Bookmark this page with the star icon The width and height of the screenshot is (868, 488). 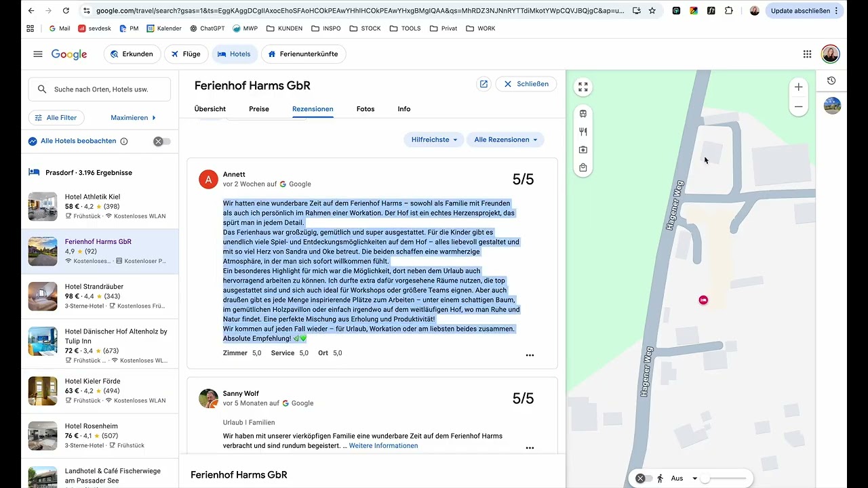[652, 11]
